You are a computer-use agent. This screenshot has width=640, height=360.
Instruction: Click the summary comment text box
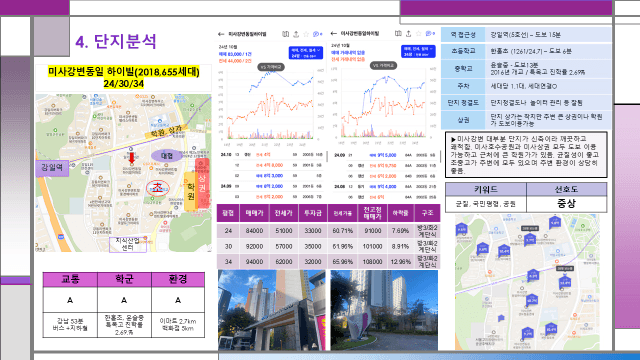[526, 154]
